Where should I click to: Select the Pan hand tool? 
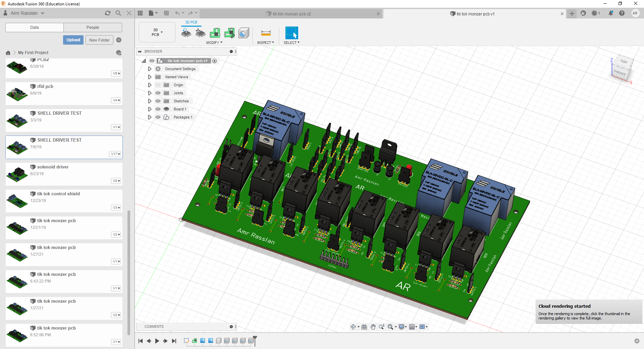tap(373, 327)
